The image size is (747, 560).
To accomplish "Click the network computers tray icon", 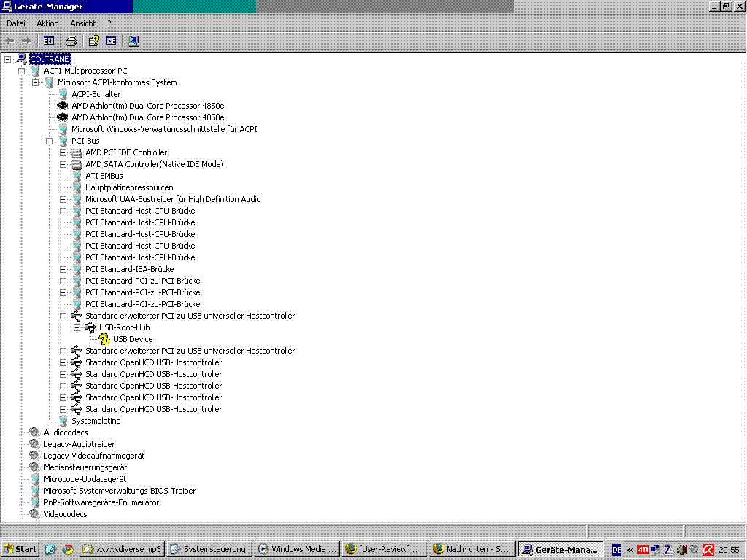I will click(656, 550).
